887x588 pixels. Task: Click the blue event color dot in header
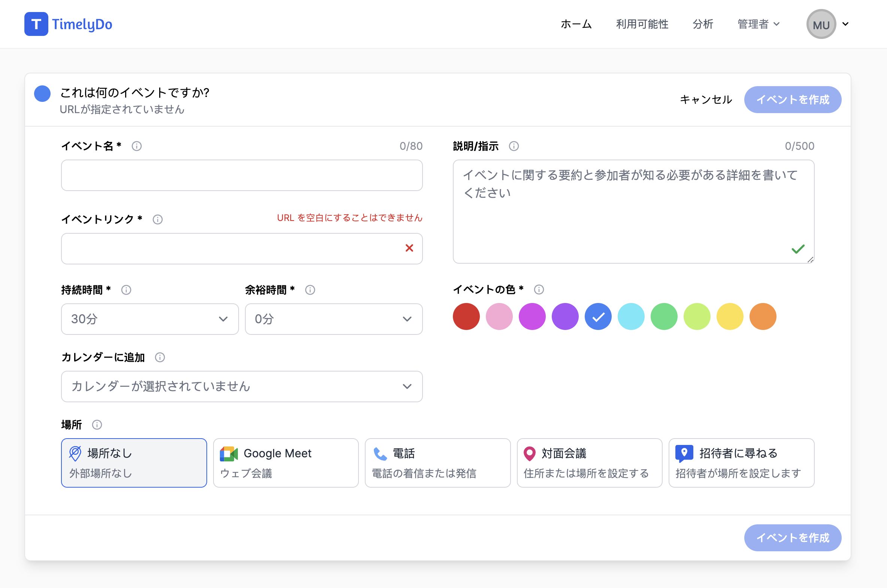click(x=42, y=93)
